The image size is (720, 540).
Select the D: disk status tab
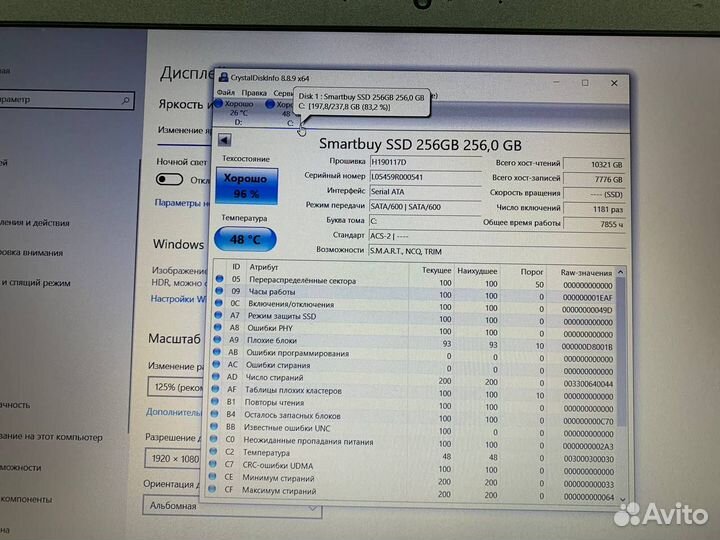236,113
